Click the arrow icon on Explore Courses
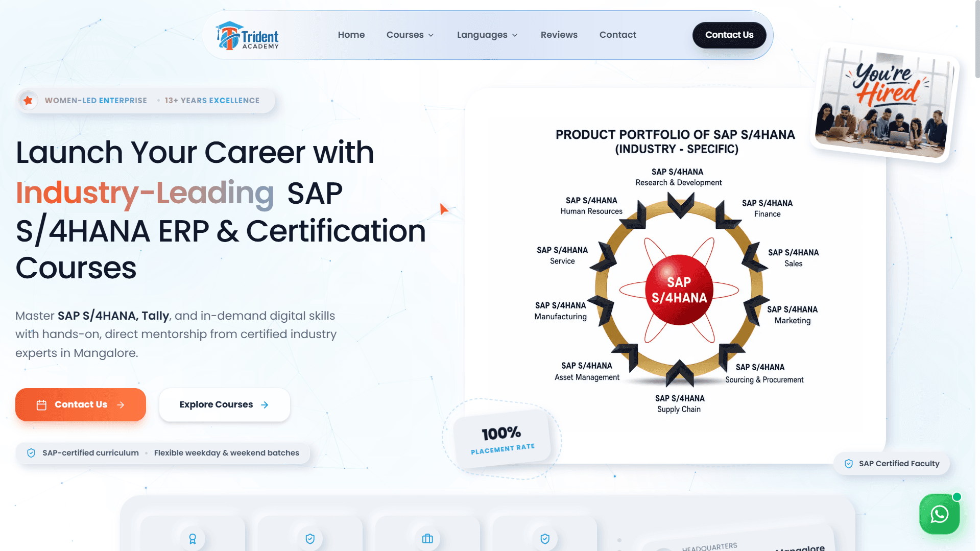The image size is (980, 551). point(265,405)
